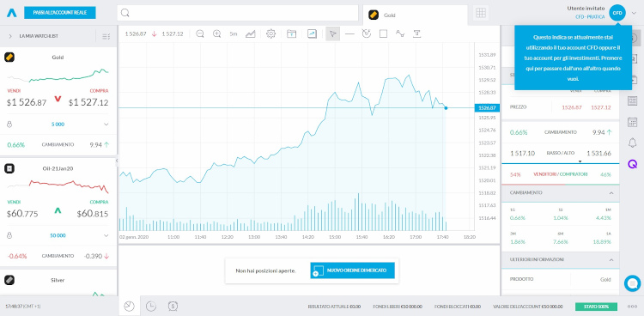The image size is (644, 316).
Task: Click the 1A 18.89% change value
Action: [603, 242]
